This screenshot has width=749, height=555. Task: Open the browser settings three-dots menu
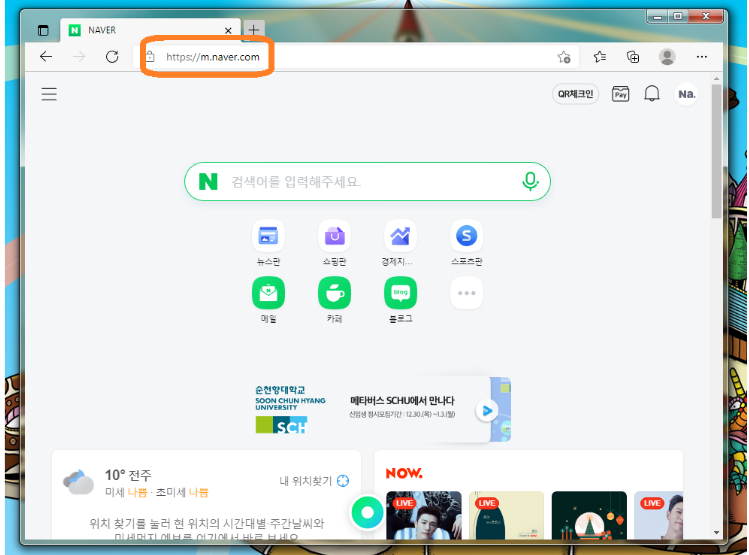pyautogui.click(x=702, y=57)
